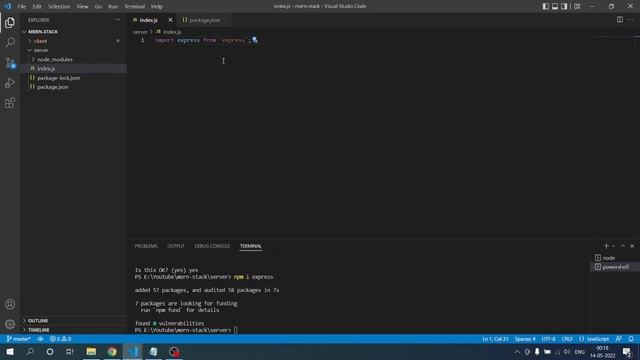The width and height of the screenshot is (640, 360).
Task: Open File Explorer from the taskbar
Action: click(x=91, y=351)
